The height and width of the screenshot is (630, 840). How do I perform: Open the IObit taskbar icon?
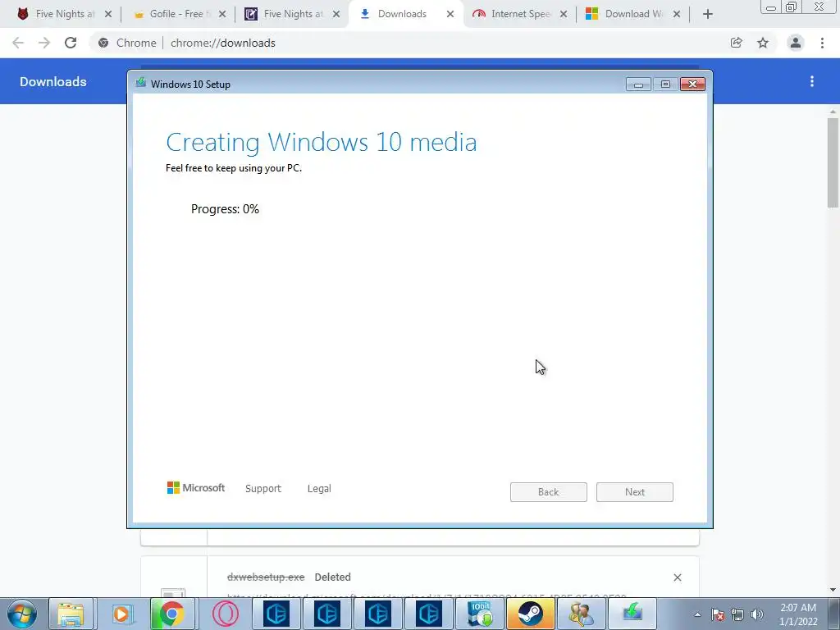(480, 614)
